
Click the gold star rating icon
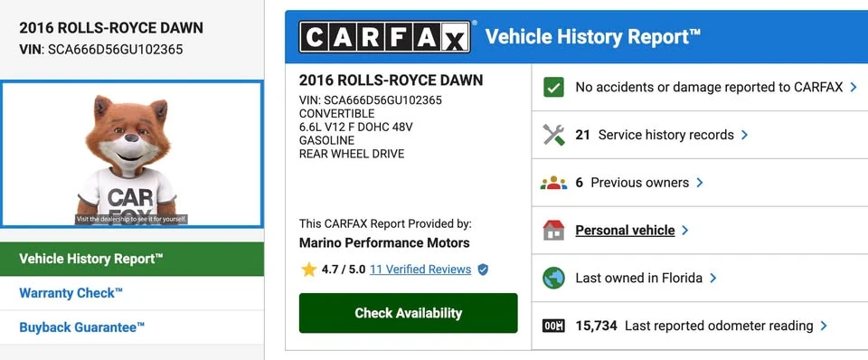308,270
